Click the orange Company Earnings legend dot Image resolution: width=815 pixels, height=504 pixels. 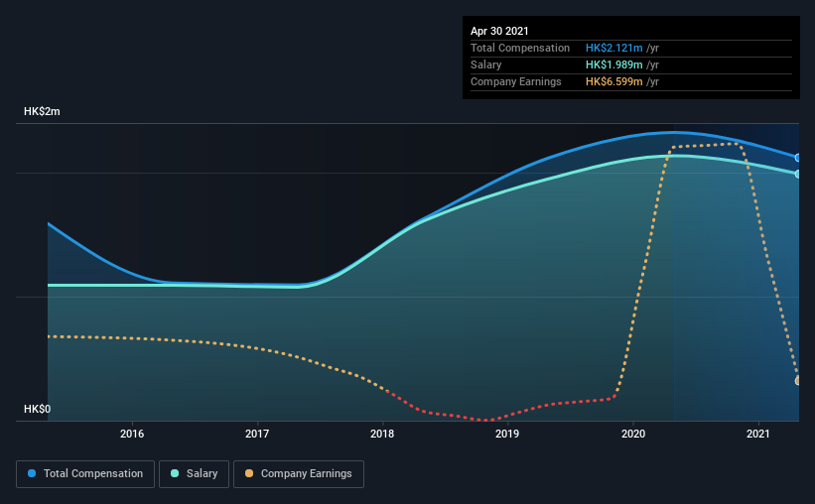tap(249, 473)
